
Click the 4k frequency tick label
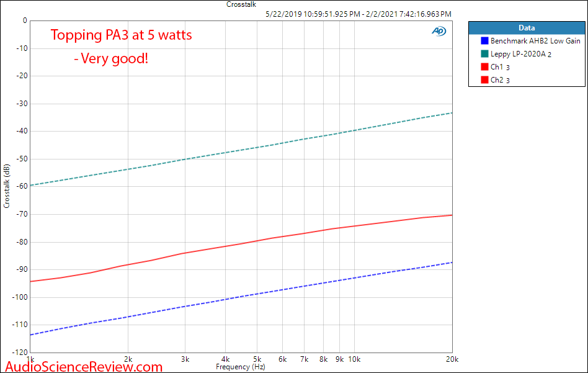(225, 359)
